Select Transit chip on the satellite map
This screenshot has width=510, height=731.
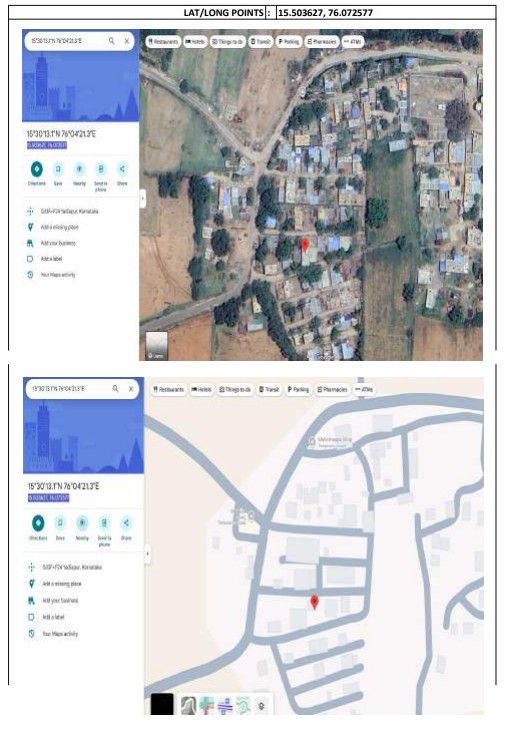point(261,42)
